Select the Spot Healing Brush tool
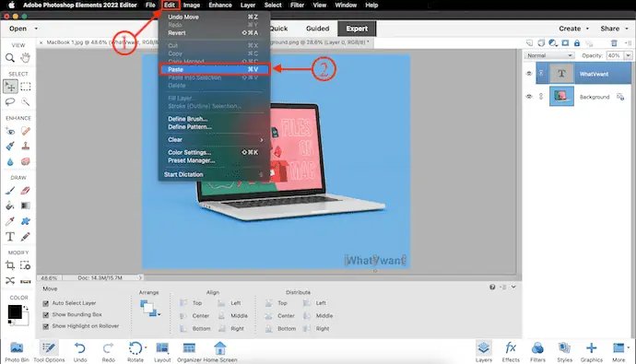 26,131
